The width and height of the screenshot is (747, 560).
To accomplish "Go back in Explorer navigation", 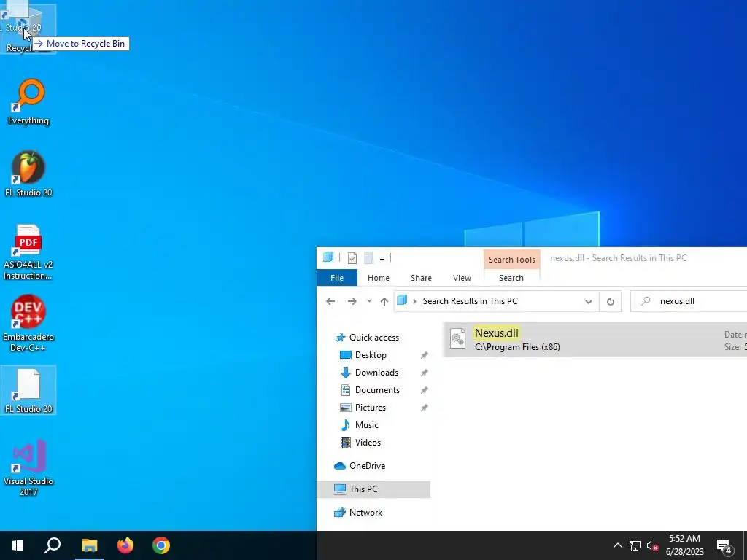I will [330, 301].
